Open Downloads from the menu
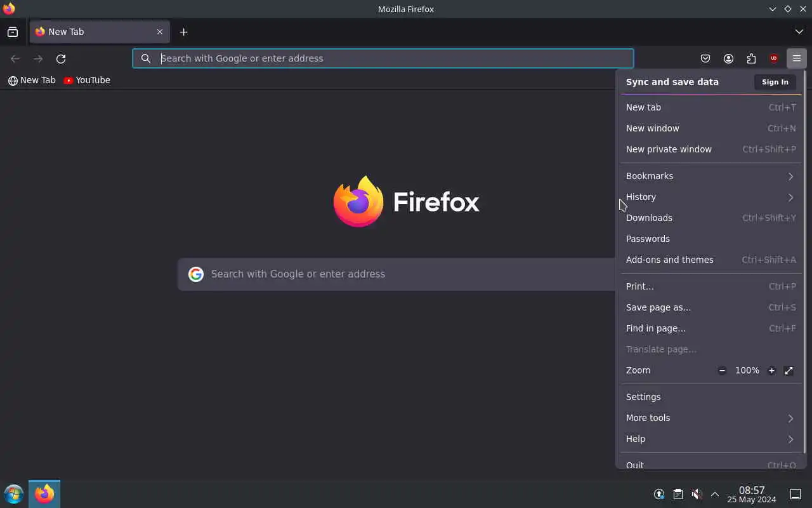The height and width of the screenshot is (508, 812). pos(710,218)
